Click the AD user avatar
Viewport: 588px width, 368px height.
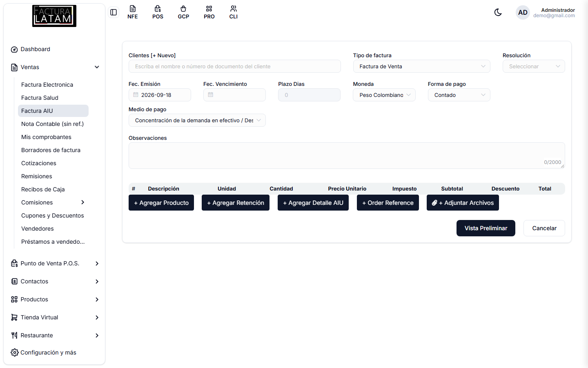[x=523, y=12]
